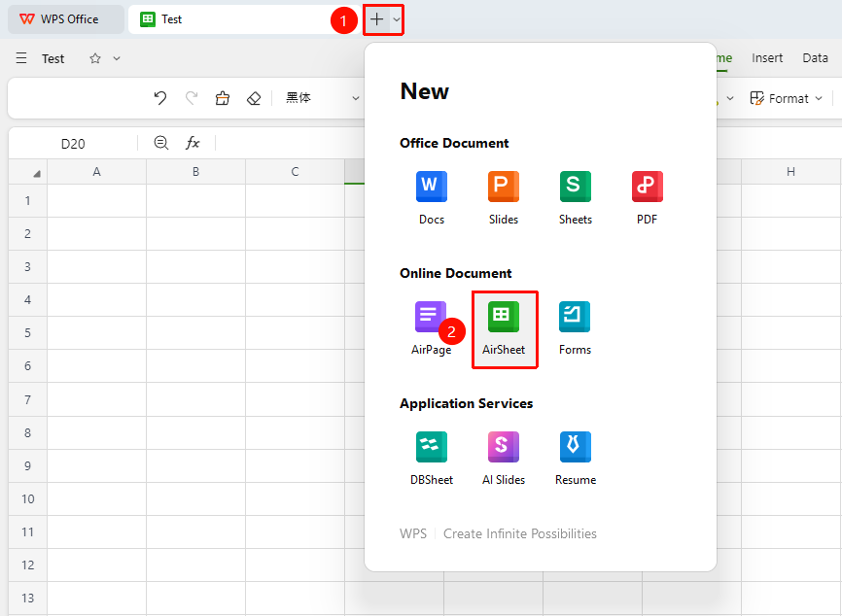Viewport: 842px width, 616px height.
Task: Create a new Docs document
Action: pos(431,197)
